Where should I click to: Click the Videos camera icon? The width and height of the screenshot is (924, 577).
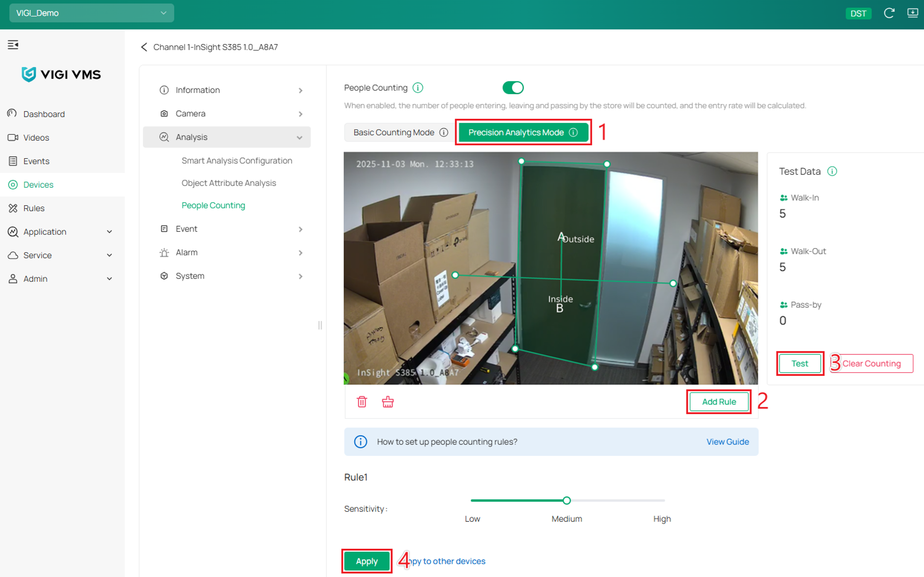pyautogui.click(x=13, y=137)
